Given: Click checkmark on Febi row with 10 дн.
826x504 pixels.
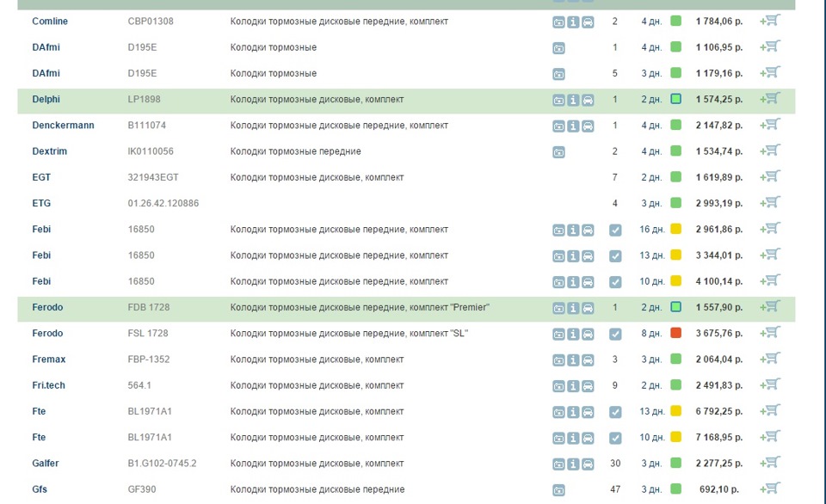Looking at the screenshot, I should point(615,282).
